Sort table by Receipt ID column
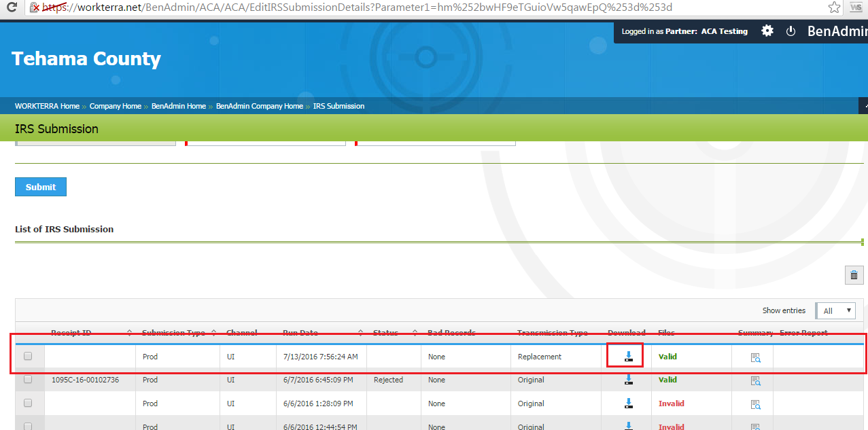 [x=71, y=333]
